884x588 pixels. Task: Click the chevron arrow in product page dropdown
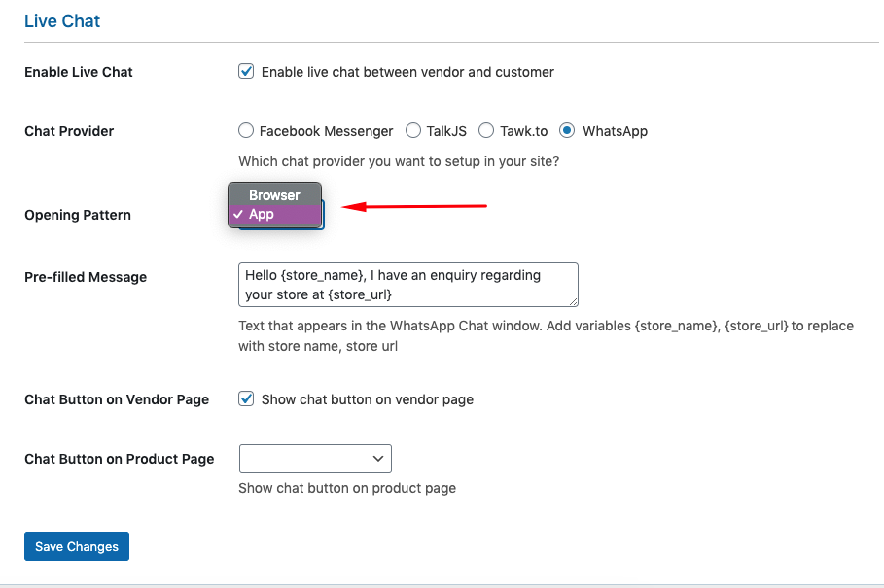[378, 459]
